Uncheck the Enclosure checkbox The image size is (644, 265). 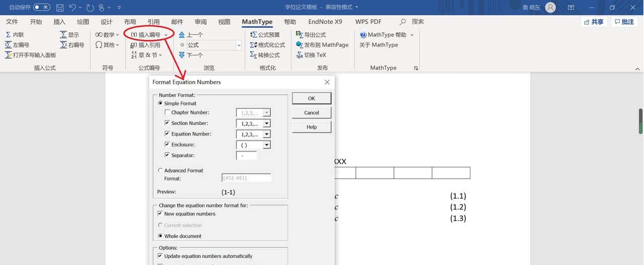pos(168,145)
